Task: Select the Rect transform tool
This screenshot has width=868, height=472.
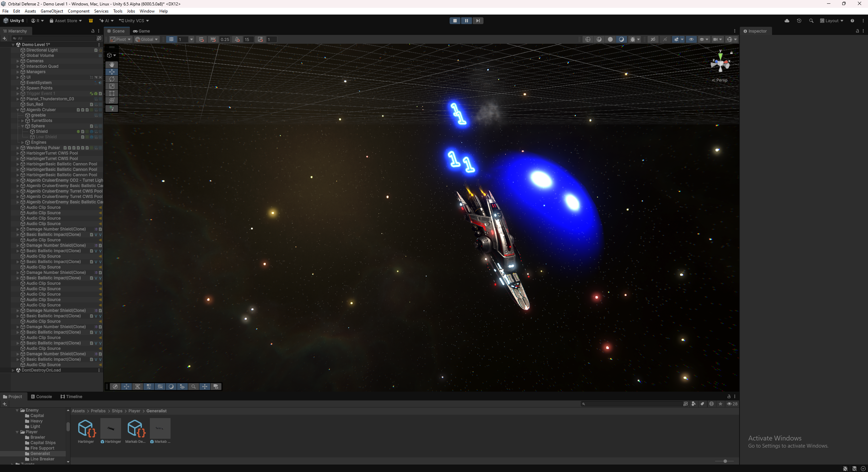Action: click(x=112, y=93)
